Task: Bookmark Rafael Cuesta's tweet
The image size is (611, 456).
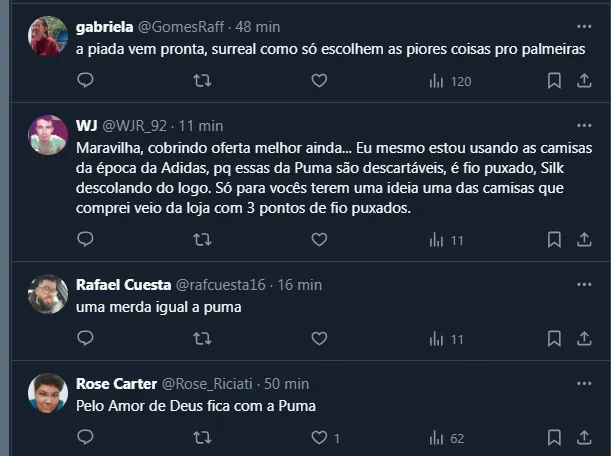Action: (554, 339)
